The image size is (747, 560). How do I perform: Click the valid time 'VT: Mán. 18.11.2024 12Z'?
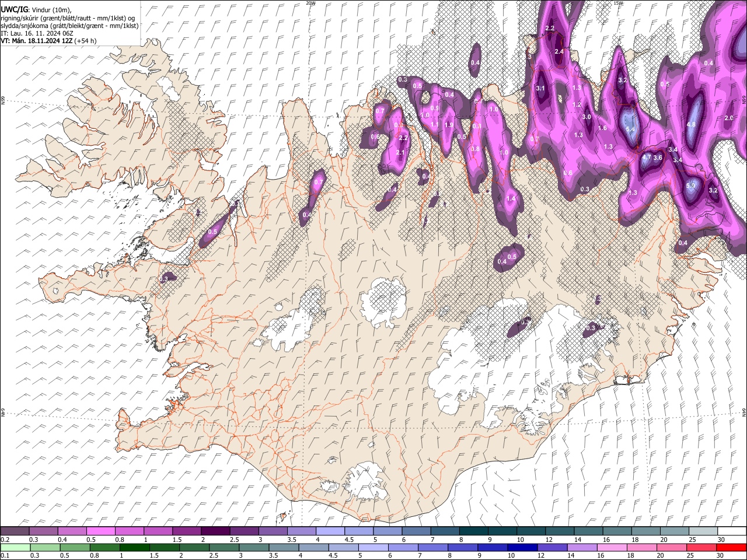tap(36, 41)
